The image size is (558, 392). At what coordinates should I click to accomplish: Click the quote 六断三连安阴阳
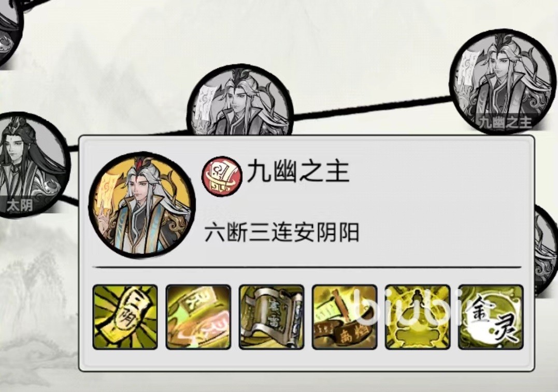pyautogui.click(x=282, y=233)
